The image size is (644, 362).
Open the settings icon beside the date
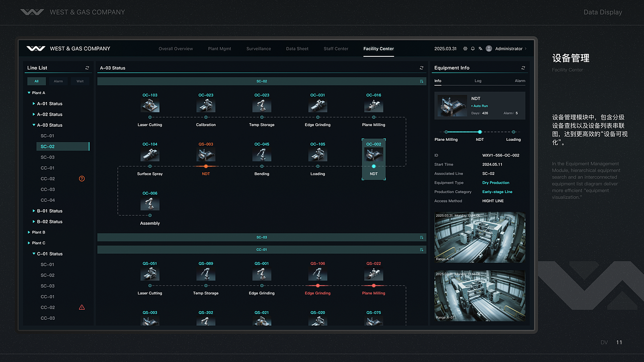(x=465, y=49)
